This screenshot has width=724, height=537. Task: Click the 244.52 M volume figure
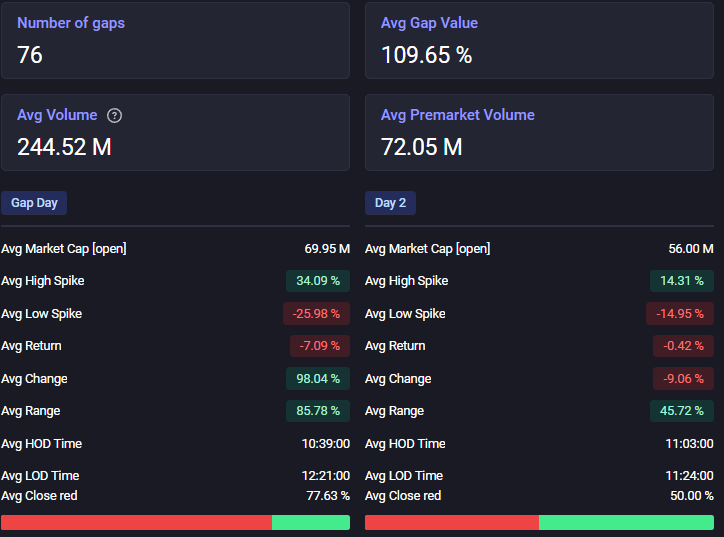[64, 147]
